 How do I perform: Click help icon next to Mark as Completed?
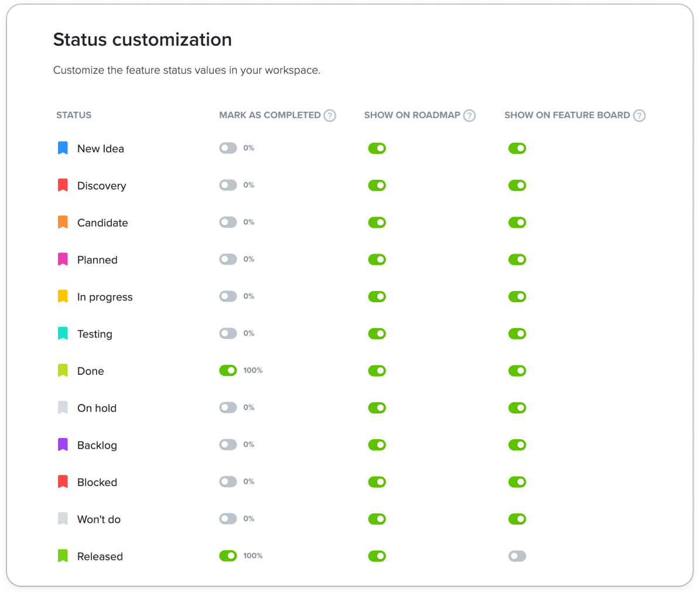[330, 115]
